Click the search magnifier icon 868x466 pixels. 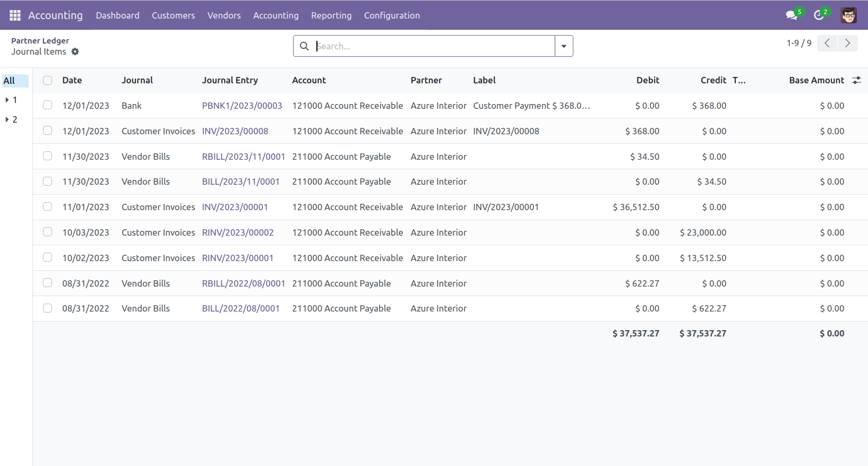pyautogui.click(x=304, y=46)
